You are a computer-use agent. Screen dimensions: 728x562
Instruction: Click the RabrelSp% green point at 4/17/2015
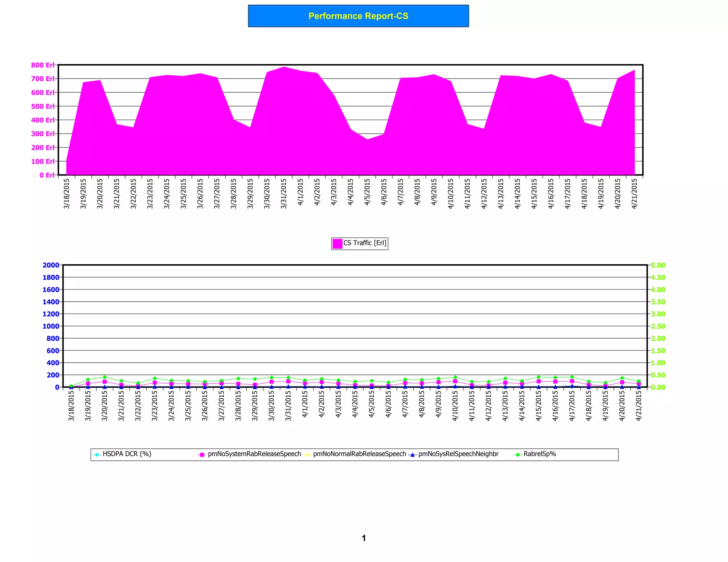pos(572,377)
